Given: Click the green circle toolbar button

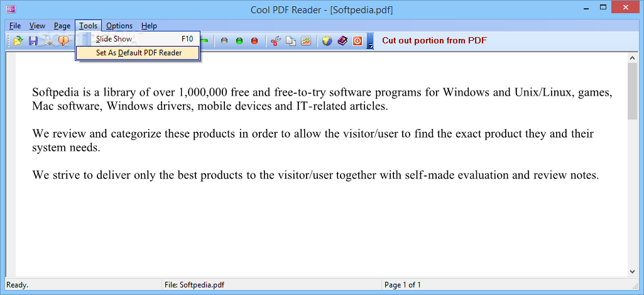Looking at the screenshot, I should coord(239,41).
